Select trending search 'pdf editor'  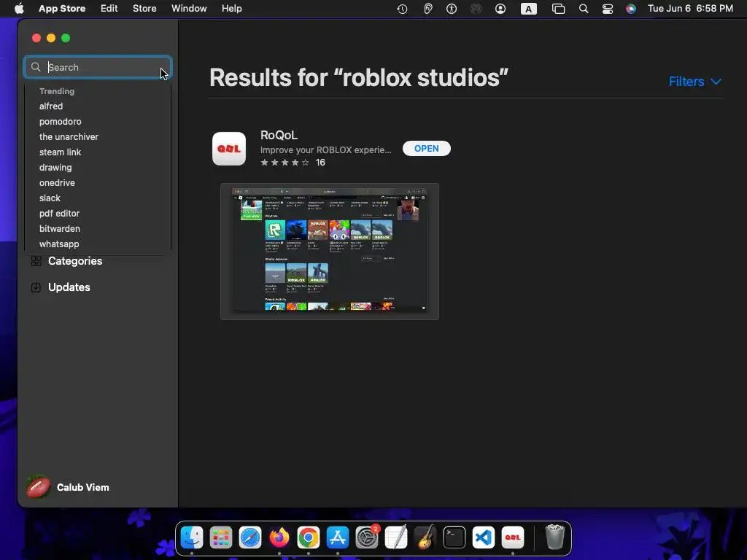coord(59,214)
